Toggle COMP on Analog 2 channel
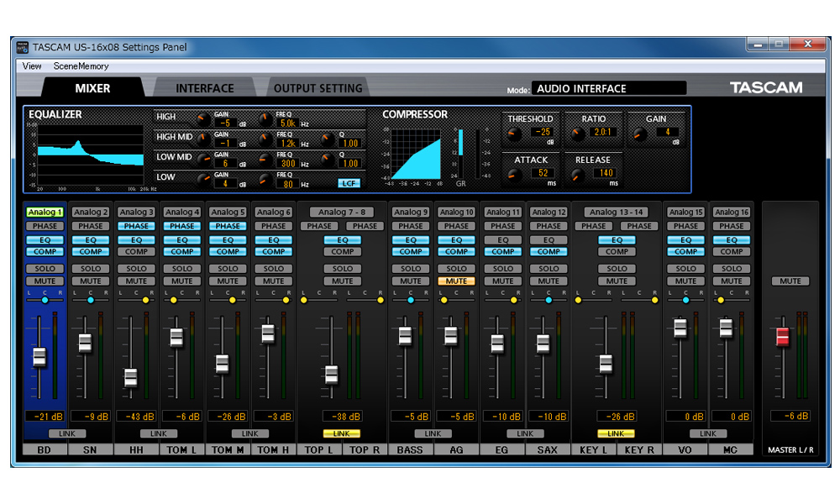 click(x=91, y=252)
